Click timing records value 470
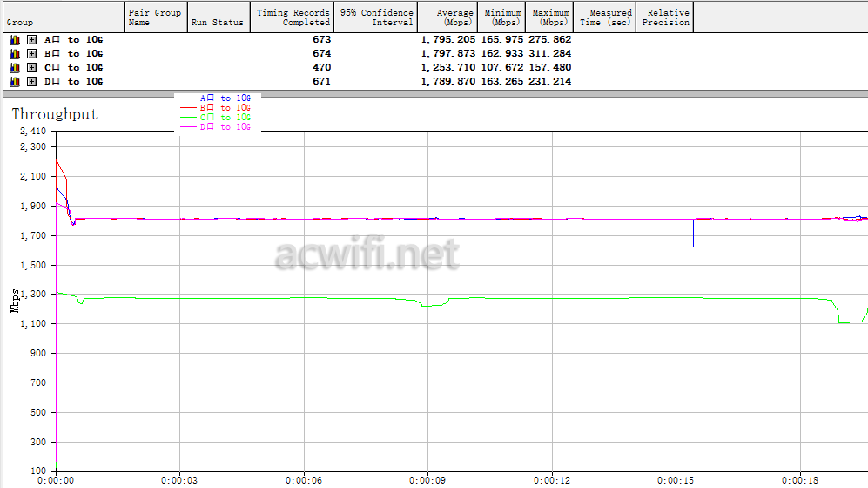The image size is (868, 488). click(321, 68)
